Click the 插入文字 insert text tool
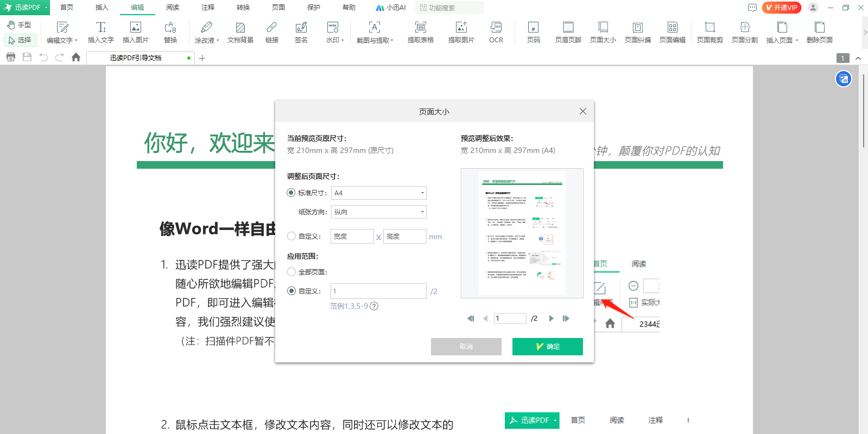This screenshot has height=434, width=868. coord(101,33)
